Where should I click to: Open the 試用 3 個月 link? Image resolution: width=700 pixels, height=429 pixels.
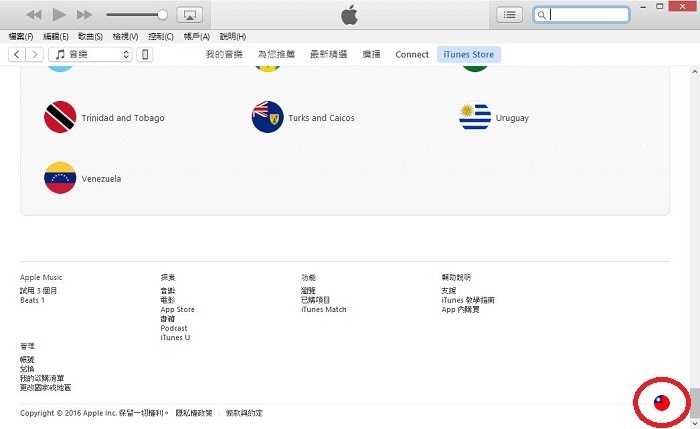[x=38, y=291]
